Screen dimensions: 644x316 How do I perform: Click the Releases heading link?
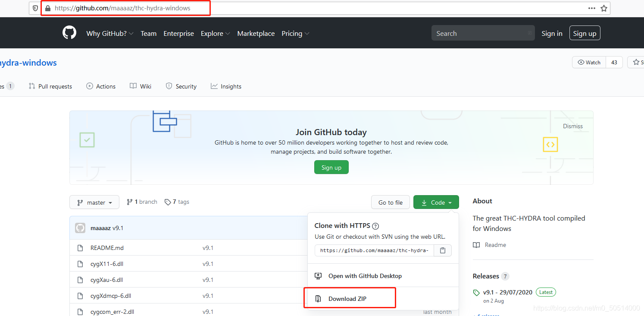coord(486,276)
